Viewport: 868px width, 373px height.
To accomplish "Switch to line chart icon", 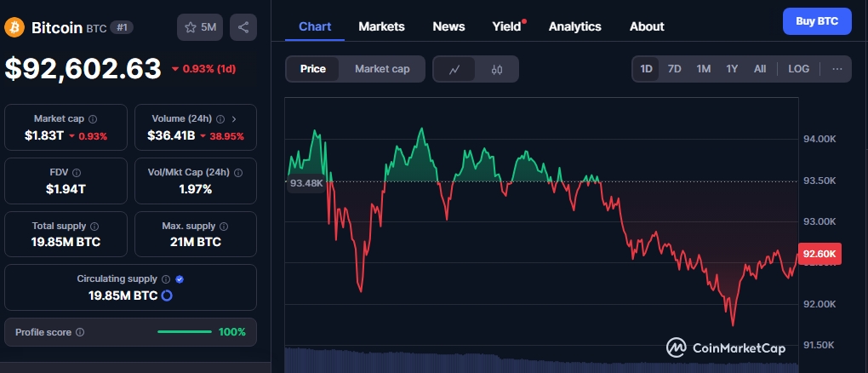I will pyautogui.click(x=454, y=69).
